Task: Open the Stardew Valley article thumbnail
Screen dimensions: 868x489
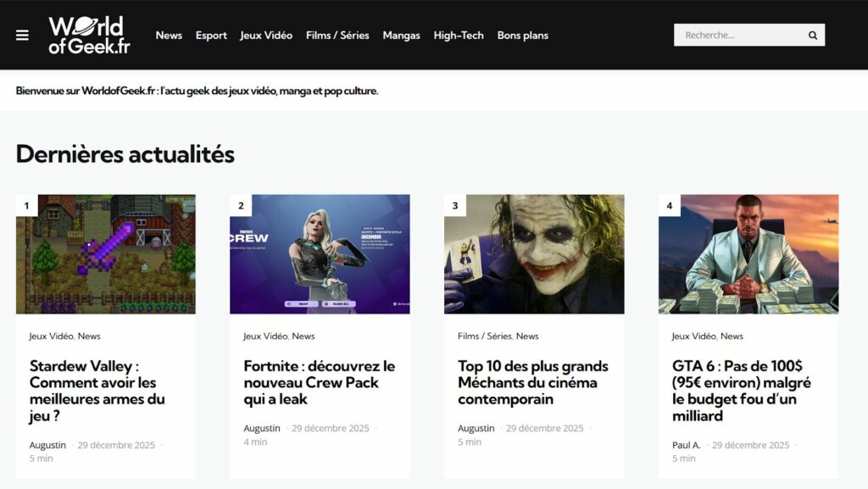Action: (x=106, y=254)
